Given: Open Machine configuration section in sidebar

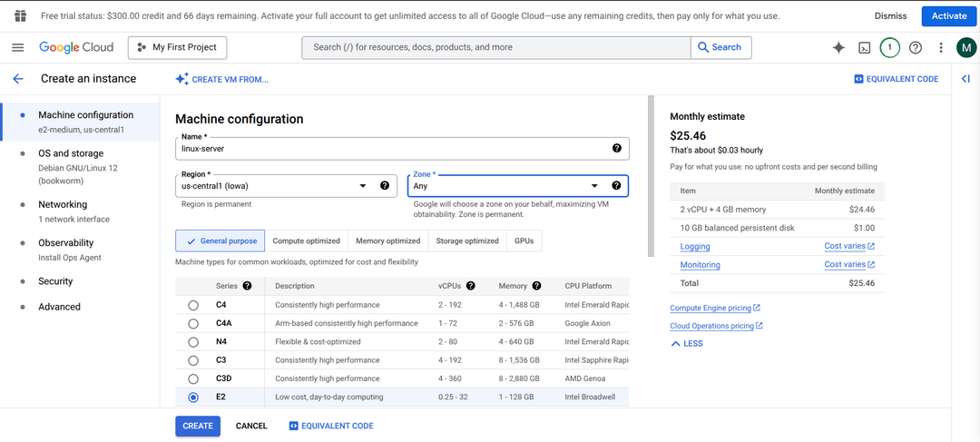Looking at the screenshot, I should (x=80, y=122).
